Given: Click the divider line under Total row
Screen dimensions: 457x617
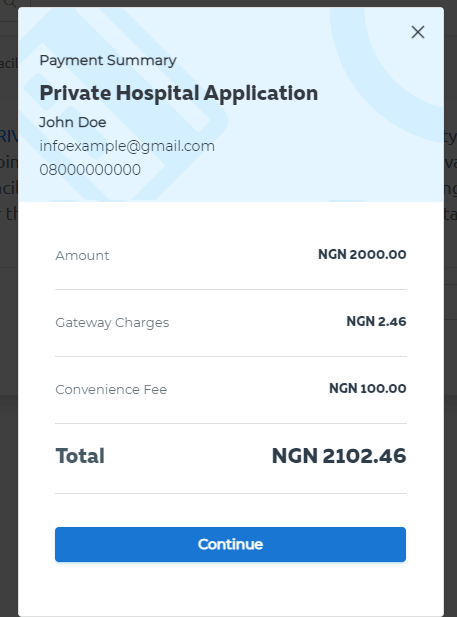Looking at the screenshot, I should click(x=231, y=493).
